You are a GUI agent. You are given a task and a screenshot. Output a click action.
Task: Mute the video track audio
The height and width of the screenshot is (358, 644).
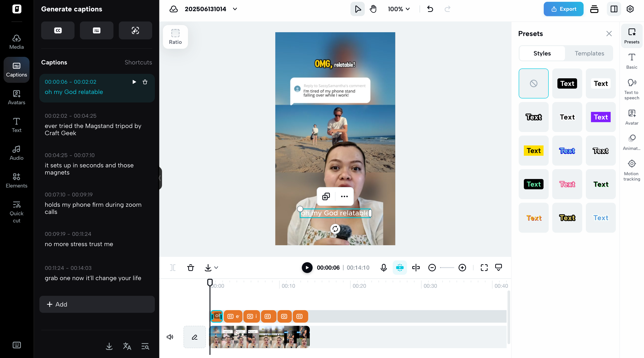170,337
